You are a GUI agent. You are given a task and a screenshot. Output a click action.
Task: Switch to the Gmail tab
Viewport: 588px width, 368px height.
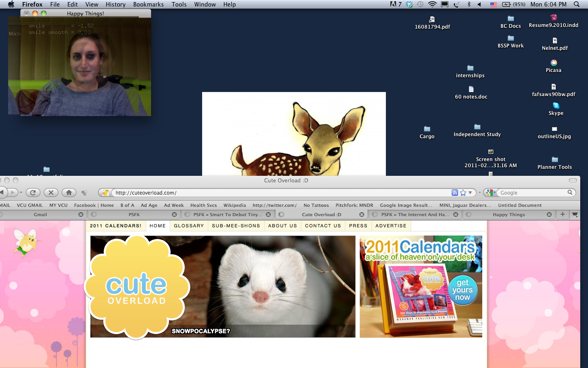(x=40, y=215)
